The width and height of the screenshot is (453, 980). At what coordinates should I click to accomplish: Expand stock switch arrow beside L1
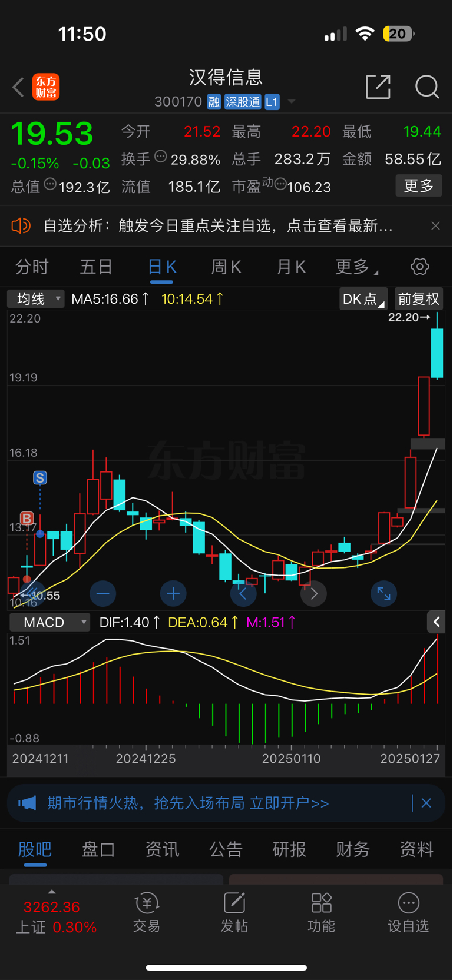pyautogui.click(x=292, y=102)
